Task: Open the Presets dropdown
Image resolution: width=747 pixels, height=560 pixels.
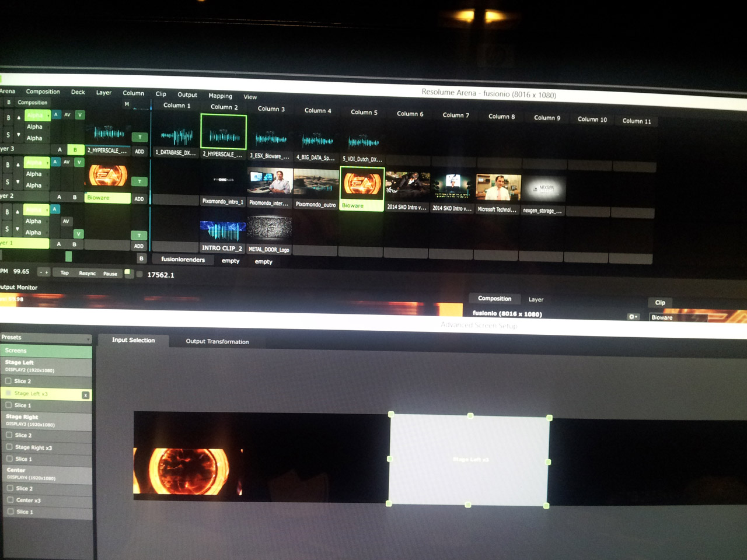Action: pyautogui.click(x=46, y=338)
